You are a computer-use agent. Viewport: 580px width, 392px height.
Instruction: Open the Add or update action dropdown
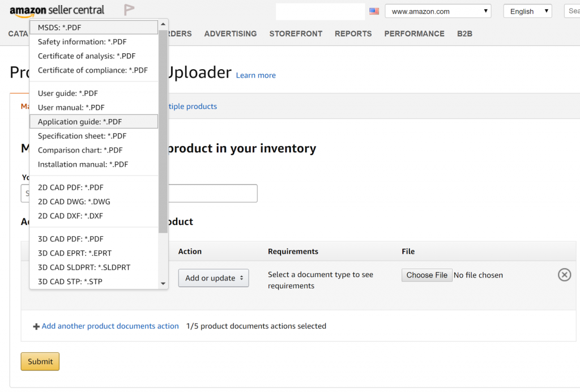214,278
